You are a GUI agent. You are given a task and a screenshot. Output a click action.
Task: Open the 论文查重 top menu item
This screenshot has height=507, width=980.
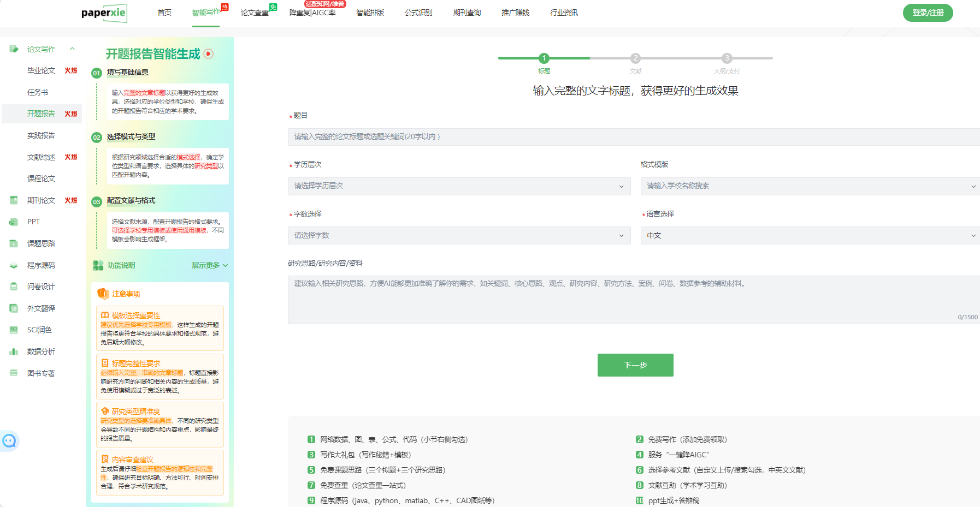(255, 13)
